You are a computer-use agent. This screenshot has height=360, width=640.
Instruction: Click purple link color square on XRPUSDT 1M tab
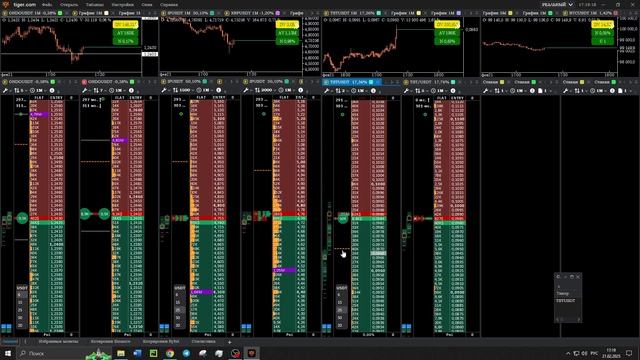(x=278, y=13)
